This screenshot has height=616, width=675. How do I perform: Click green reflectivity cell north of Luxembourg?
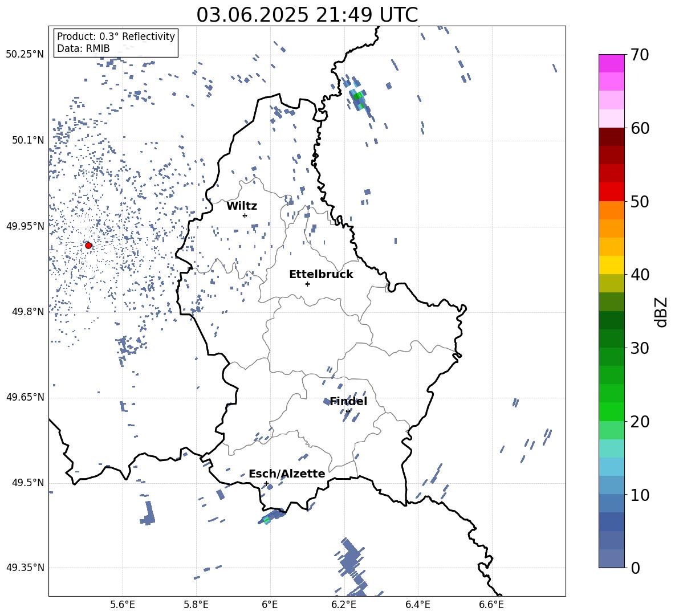[x=357, y=96]
